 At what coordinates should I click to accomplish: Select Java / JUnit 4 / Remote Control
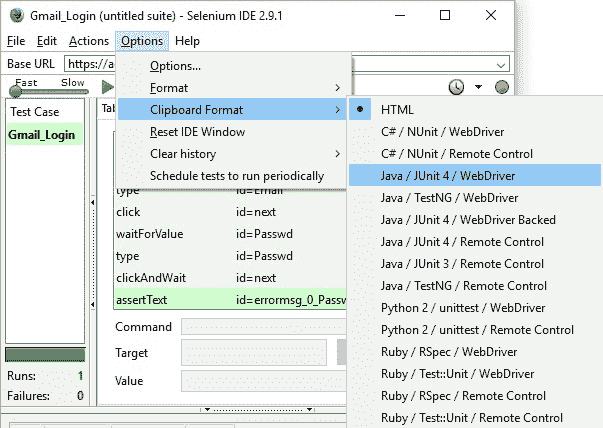[x=475, y=241]
